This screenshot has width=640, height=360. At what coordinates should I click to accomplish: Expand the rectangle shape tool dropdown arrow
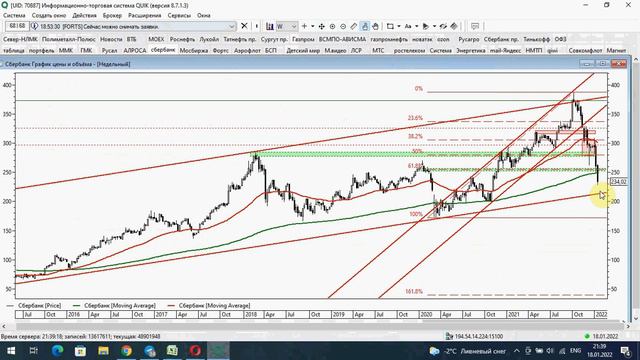pos(399,26)
